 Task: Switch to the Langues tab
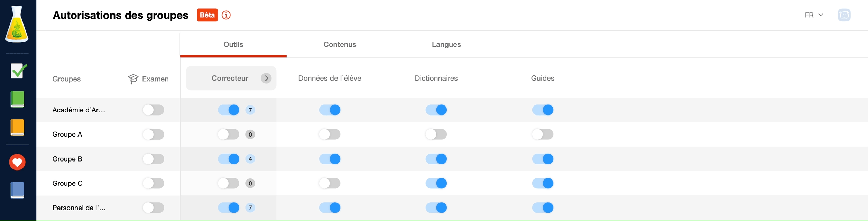[x=446, y=45]
